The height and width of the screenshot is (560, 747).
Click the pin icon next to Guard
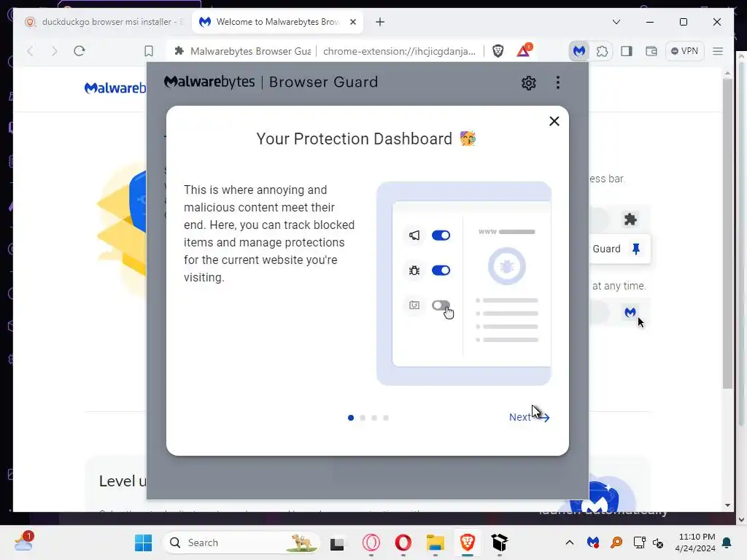[x=635, y=249]
